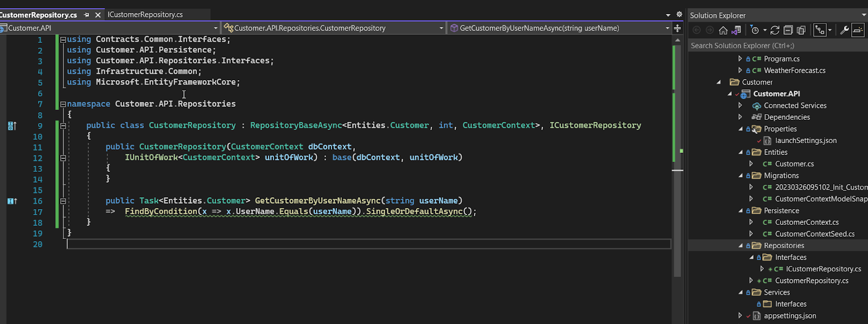Select CustomerContext.cs in Solution Explorer
The image size is (868, 324).
807,223
